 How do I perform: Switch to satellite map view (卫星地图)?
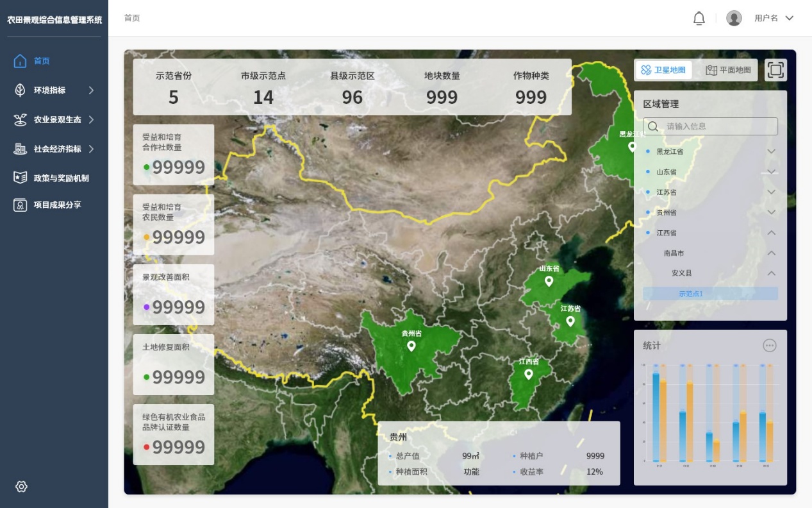663,70
